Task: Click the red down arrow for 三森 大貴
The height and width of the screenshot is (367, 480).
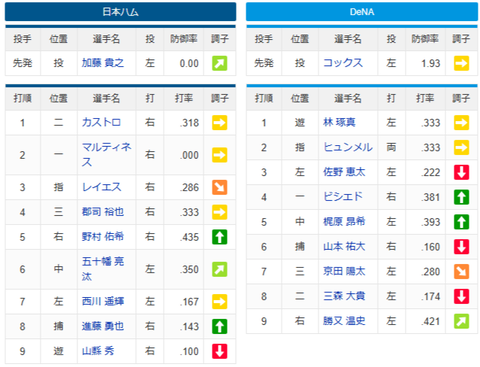Action: (x=461, y=296)
